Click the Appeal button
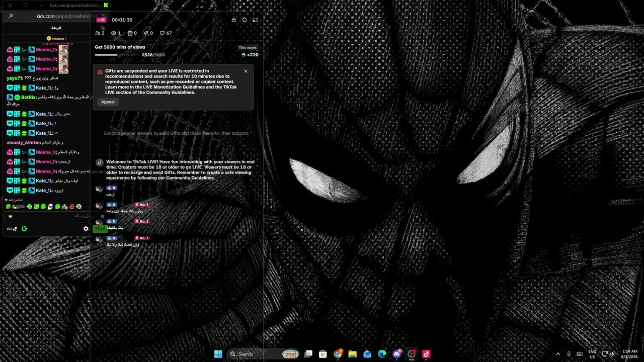 coord(108,102)
